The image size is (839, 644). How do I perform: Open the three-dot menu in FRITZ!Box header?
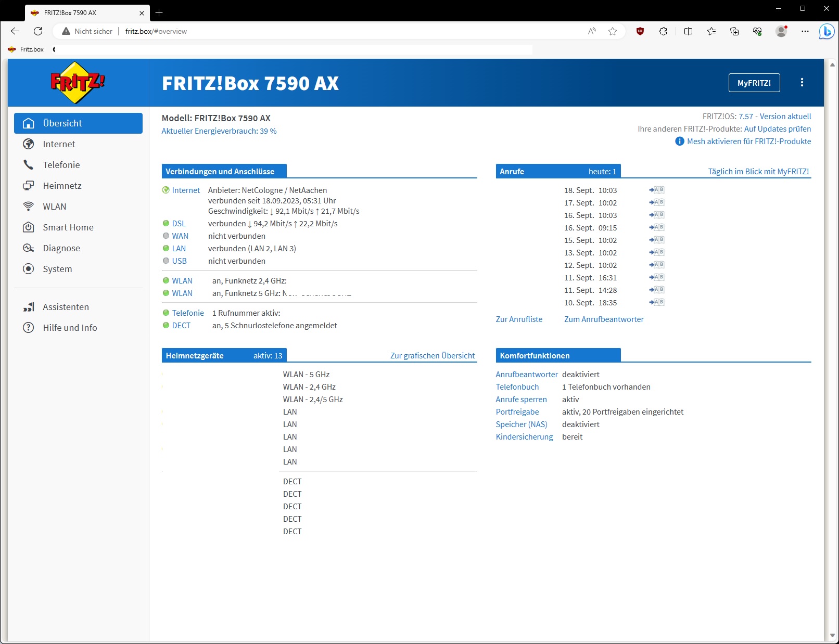point(802,83)
